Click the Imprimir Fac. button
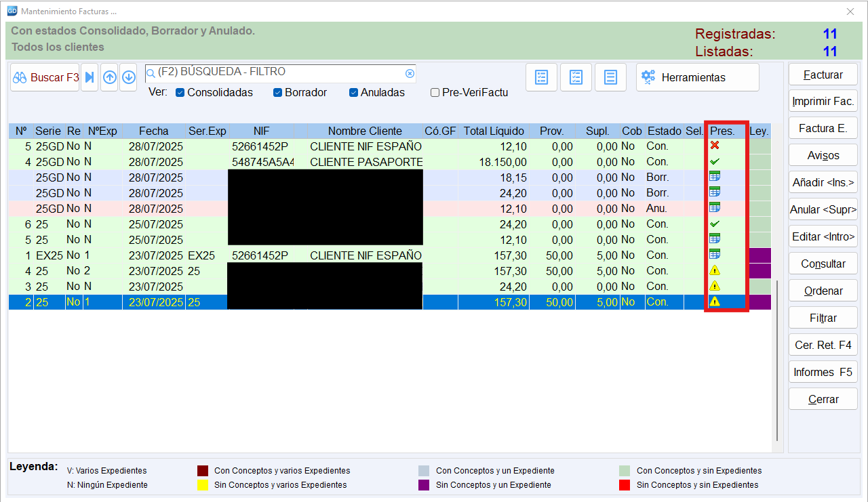 823,102
